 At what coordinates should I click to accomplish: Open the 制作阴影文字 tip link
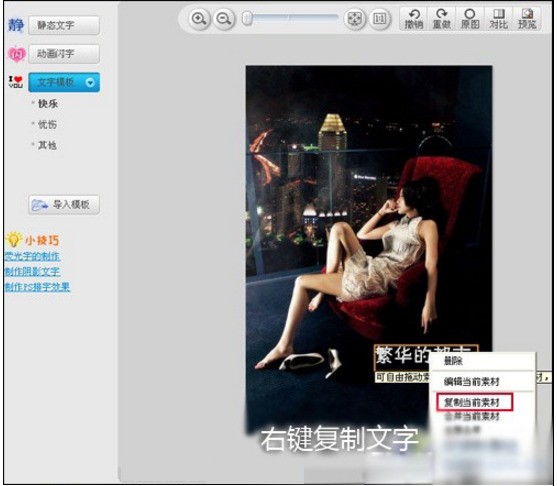click(x=32, y=272)
